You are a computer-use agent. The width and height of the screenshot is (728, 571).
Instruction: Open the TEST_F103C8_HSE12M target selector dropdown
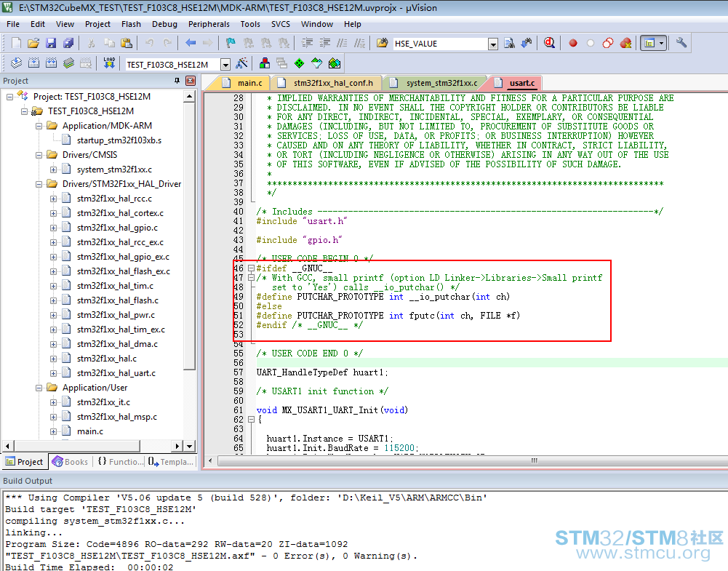coord(225,65)
